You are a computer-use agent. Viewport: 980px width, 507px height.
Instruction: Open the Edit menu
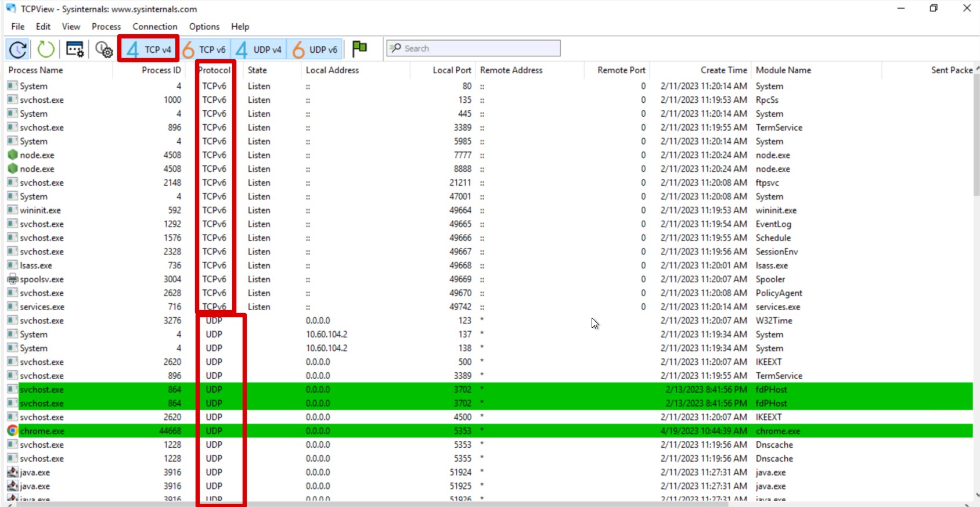pos(43,27)
